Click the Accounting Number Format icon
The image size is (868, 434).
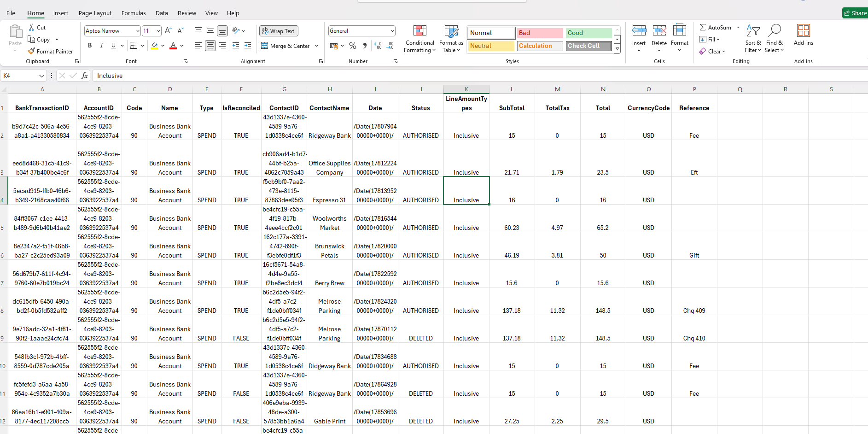click(x=334, y=46)
